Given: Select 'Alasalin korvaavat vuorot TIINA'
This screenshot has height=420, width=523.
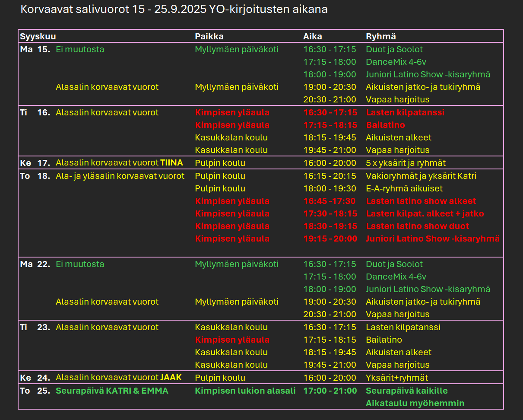Looking at the screenshot, I should tap(120, 163).
